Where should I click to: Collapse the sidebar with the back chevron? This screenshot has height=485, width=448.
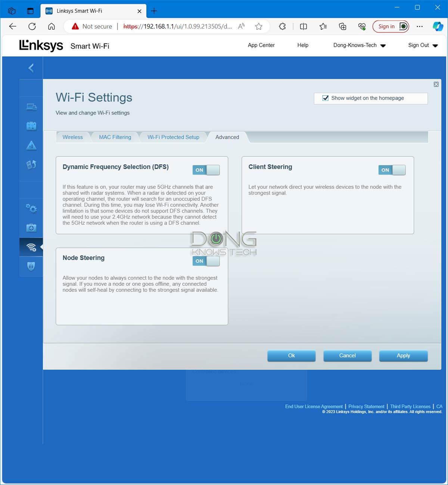pos(31,68)
